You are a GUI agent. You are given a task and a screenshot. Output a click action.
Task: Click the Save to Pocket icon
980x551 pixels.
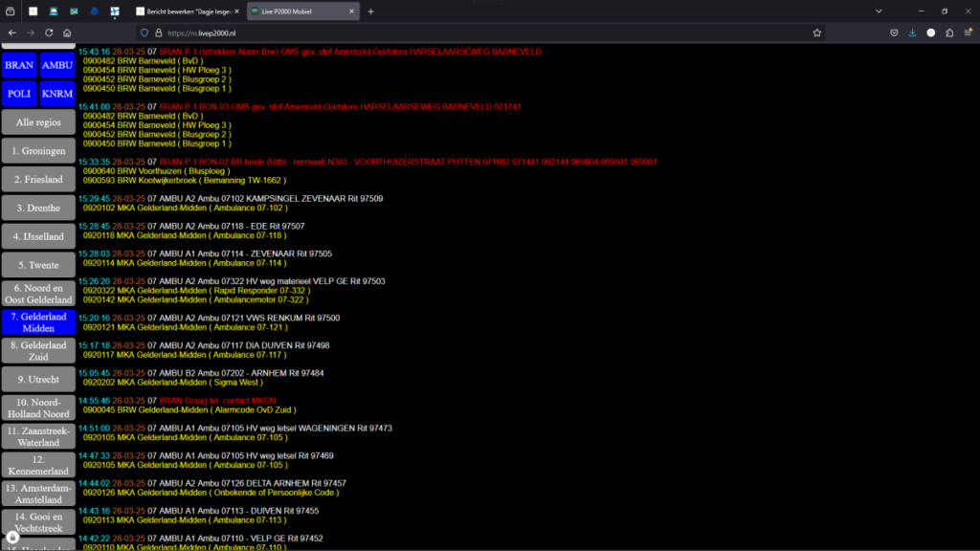tap(893, 32)
